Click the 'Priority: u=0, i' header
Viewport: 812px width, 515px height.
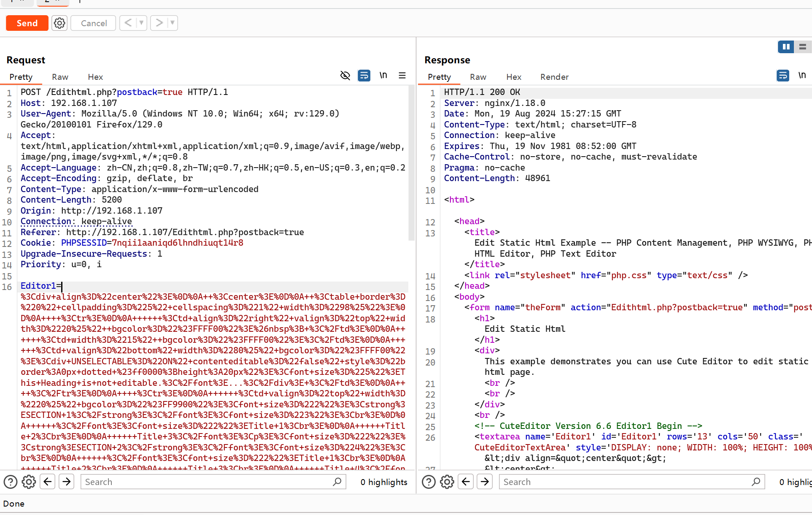(61, 265)
